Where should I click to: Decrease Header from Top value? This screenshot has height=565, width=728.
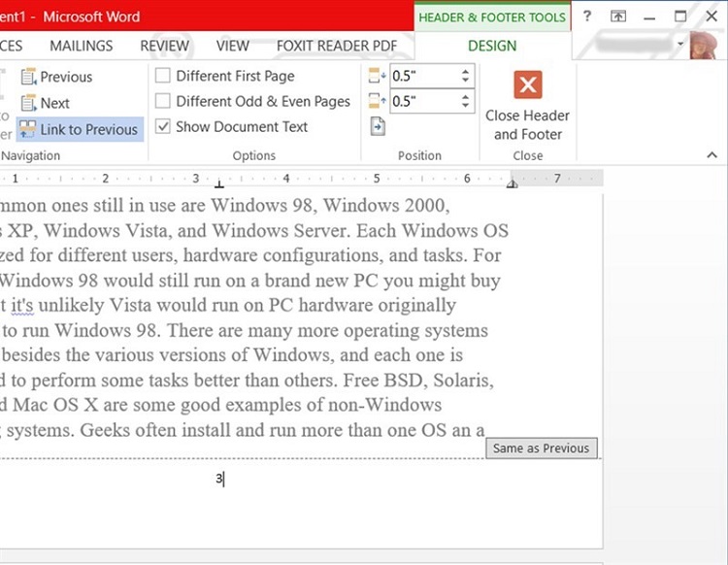point(465,81)
